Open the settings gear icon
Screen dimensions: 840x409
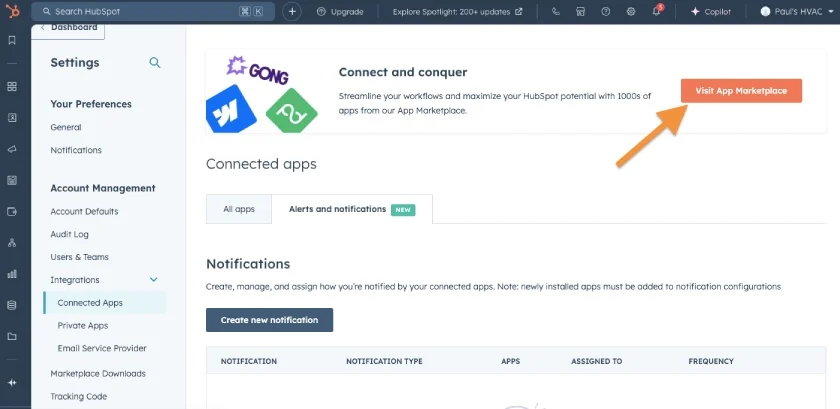coord(631,11)
